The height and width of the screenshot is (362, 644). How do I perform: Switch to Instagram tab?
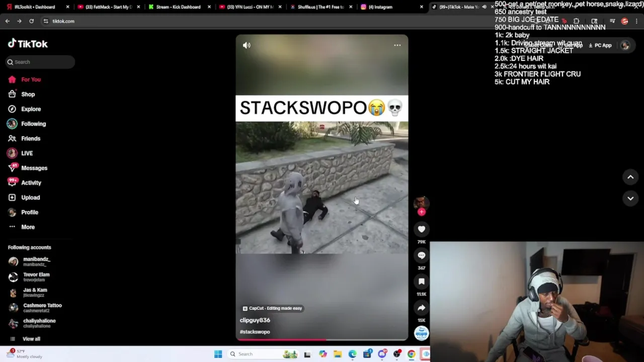click(391, 7)
